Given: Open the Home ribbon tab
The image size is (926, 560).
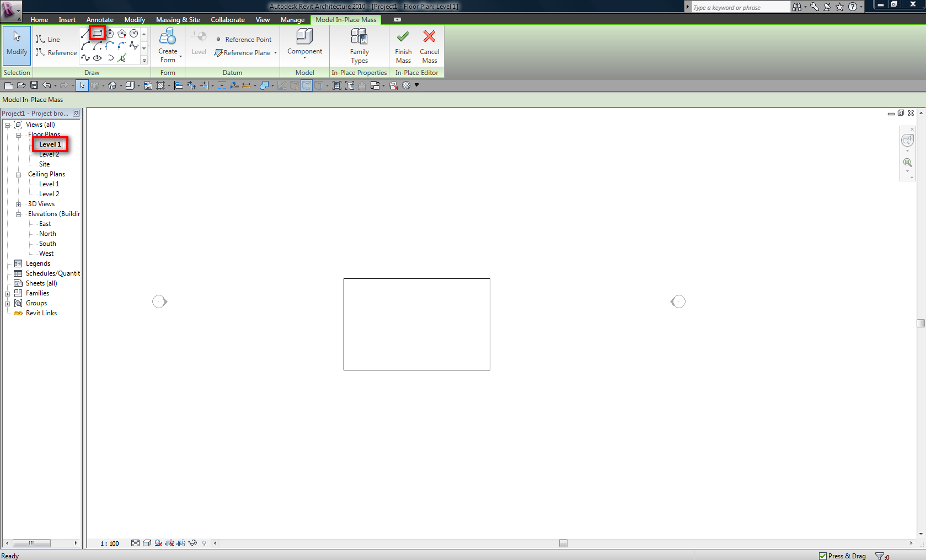Looking at the screenshot, I should [x=39, y=20].
